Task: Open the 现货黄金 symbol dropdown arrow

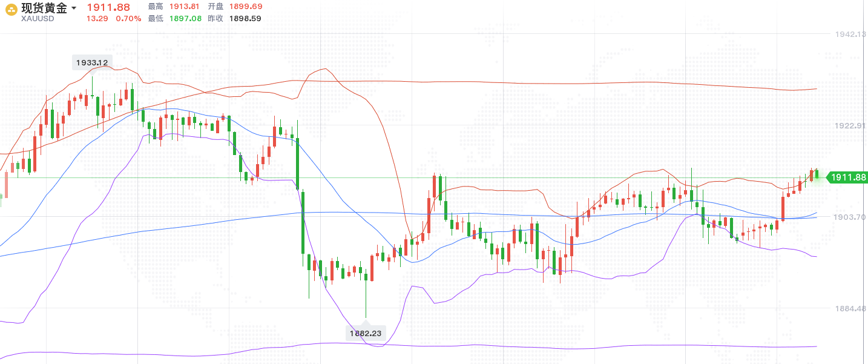Action: click(73, 8)
